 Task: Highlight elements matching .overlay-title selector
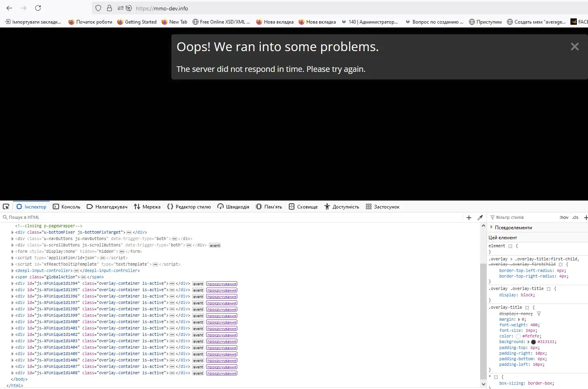(527, 308)
